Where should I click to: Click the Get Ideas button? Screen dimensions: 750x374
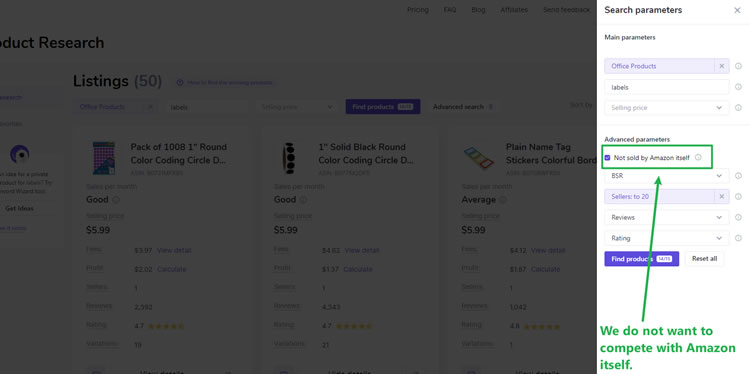[x=19, y=209]
